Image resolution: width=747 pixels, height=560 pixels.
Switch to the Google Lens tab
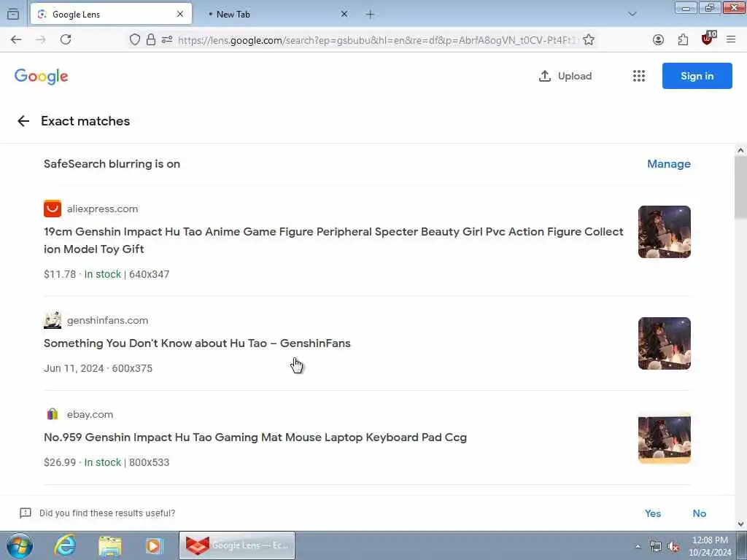coord(111,14)
